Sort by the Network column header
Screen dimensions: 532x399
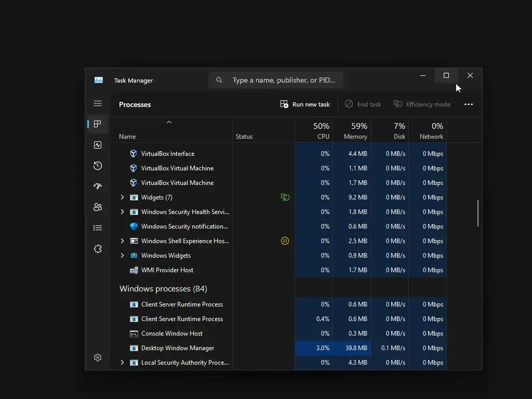(428, 130)
